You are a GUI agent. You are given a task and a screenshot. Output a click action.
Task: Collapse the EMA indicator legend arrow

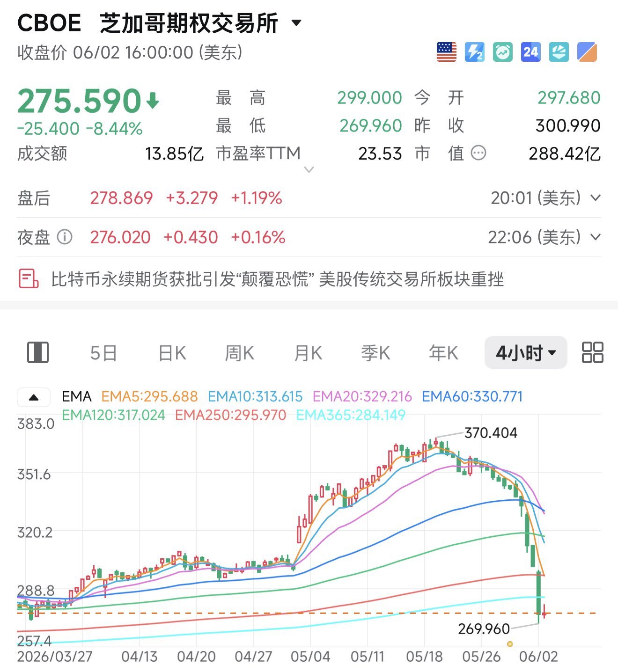point(34,397)
